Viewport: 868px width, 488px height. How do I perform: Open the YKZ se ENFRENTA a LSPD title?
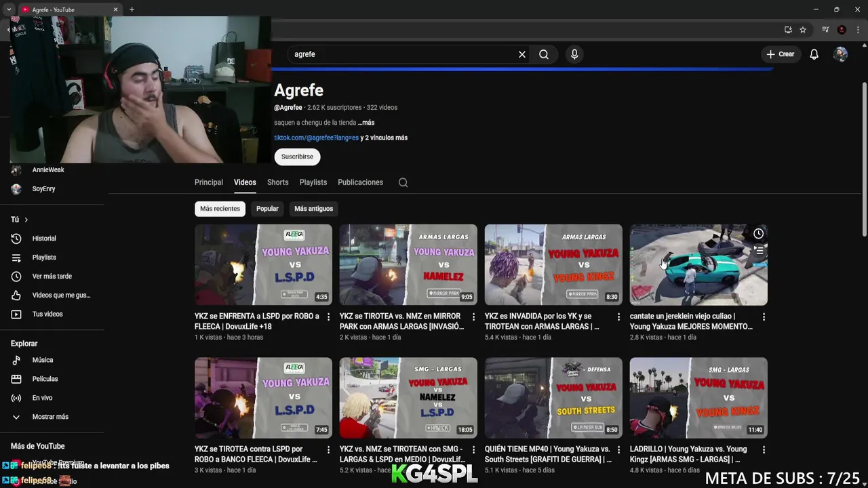[257, 321]
